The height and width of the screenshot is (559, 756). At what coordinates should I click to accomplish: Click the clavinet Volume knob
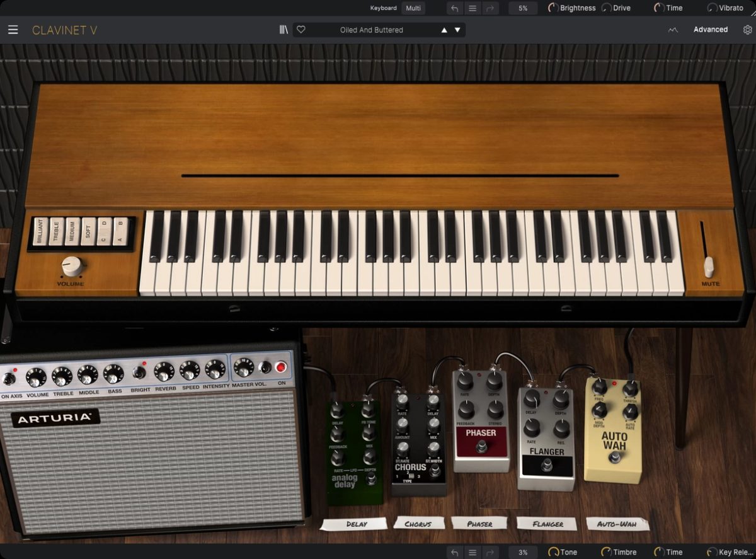(x=71, y=265)
